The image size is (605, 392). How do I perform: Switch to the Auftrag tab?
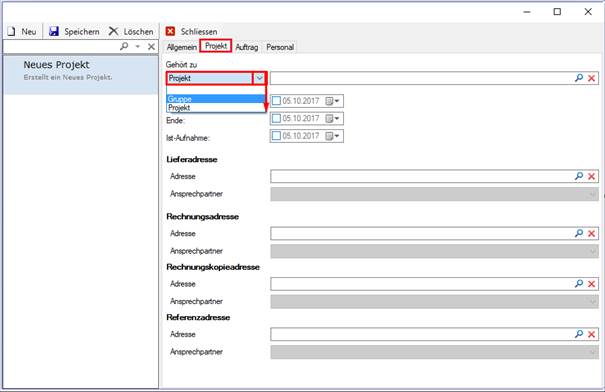pyautogui.click(x=247, y=47)
